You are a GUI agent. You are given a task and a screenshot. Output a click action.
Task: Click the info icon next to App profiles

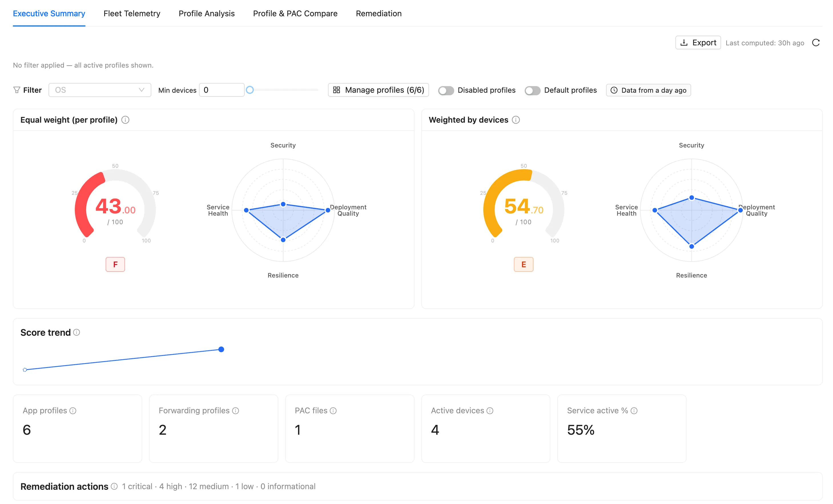[x=73, y=411]
